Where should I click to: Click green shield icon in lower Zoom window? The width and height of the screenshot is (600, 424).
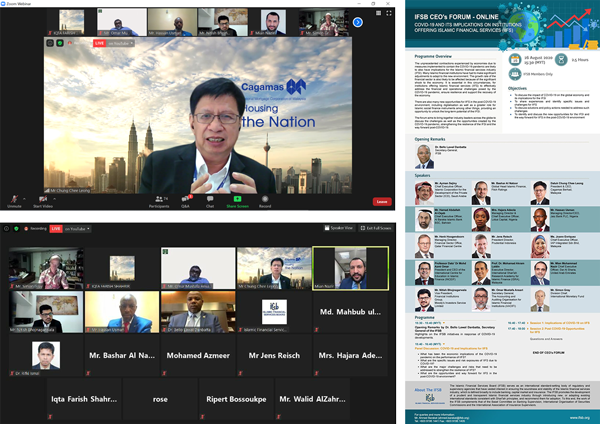[16, 228]
